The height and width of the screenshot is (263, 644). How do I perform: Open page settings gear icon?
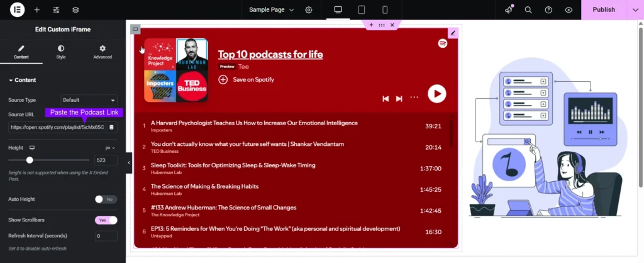pyautogui.click(x=309, y=10)
